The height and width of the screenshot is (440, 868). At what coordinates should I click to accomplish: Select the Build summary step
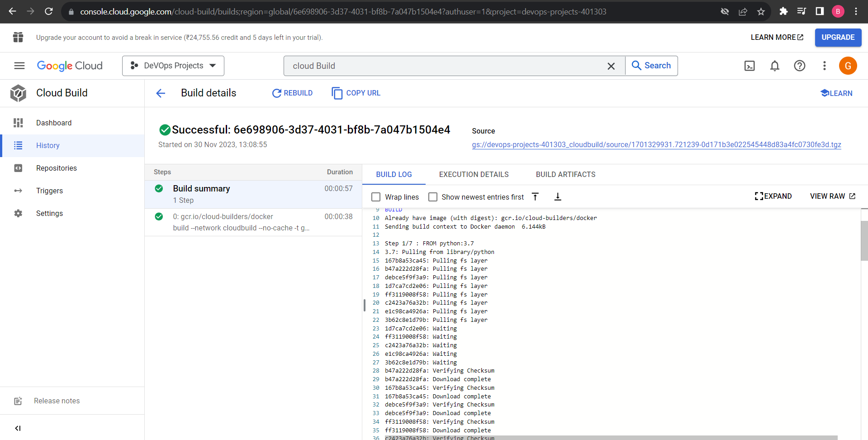(x=253, y=194)
